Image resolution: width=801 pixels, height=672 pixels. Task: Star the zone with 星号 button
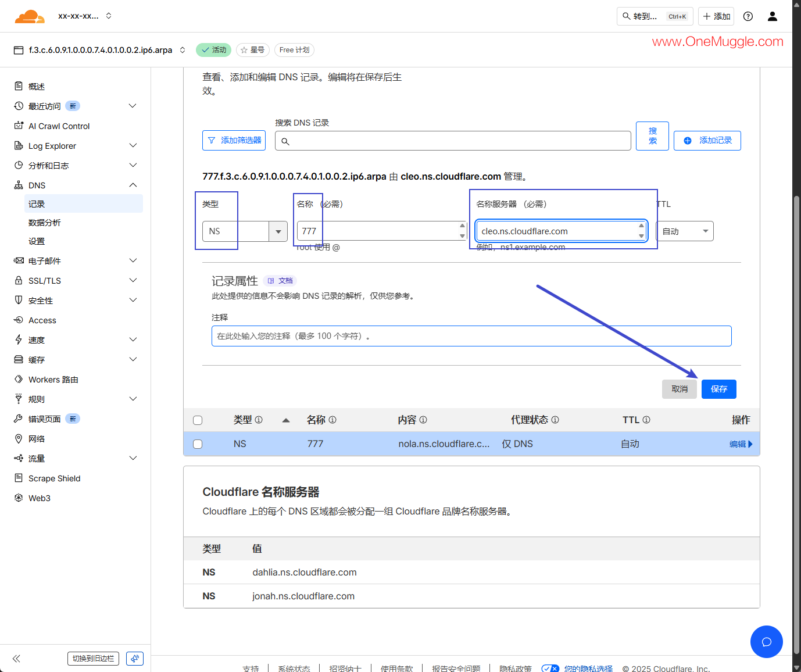[253, 50]
